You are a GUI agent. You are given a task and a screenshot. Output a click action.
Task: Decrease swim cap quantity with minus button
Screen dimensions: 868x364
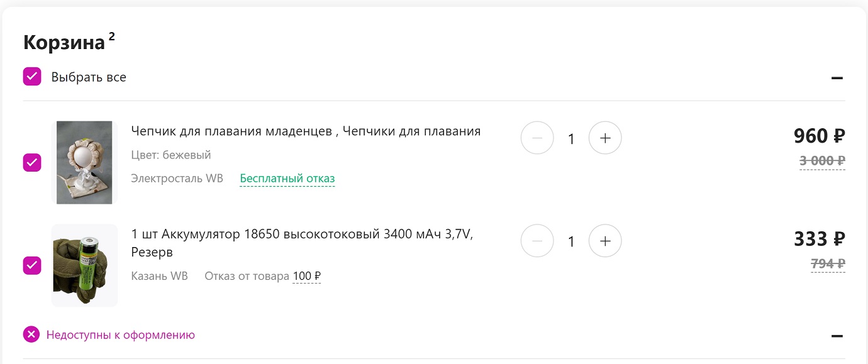(x=537, y=138)
